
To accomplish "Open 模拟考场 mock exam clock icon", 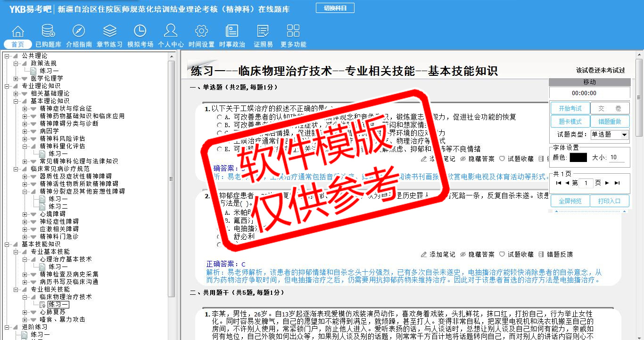I will [x=140, y=31].
